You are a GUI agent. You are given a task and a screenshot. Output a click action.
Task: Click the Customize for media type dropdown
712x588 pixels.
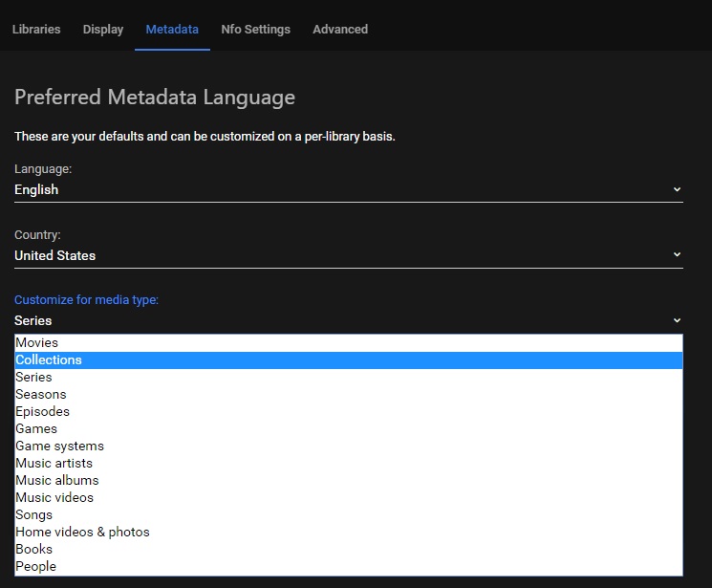[348, 321]
